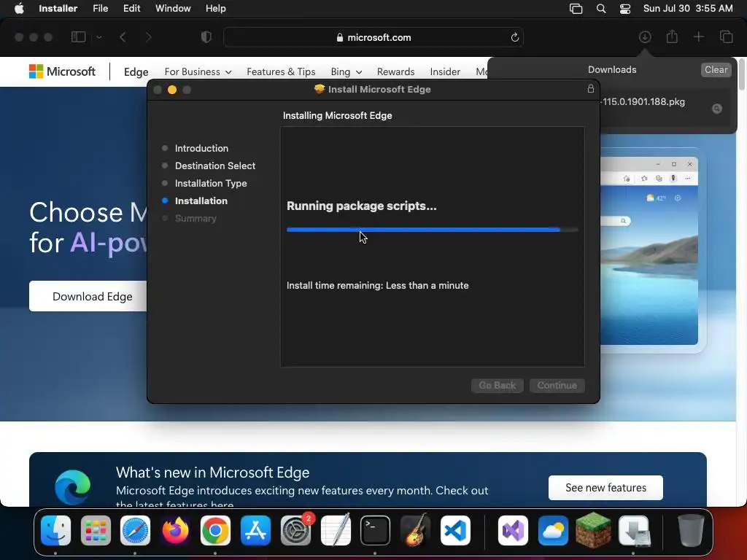
Task: Click the Edge browser preview image
Action: pos(649,251)
